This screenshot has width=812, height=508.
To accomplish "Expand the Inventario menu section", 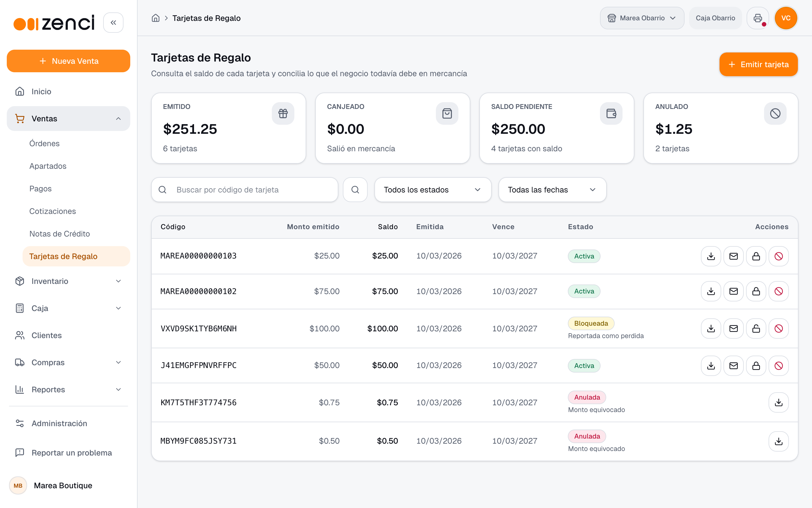I will tap(69, 281).
